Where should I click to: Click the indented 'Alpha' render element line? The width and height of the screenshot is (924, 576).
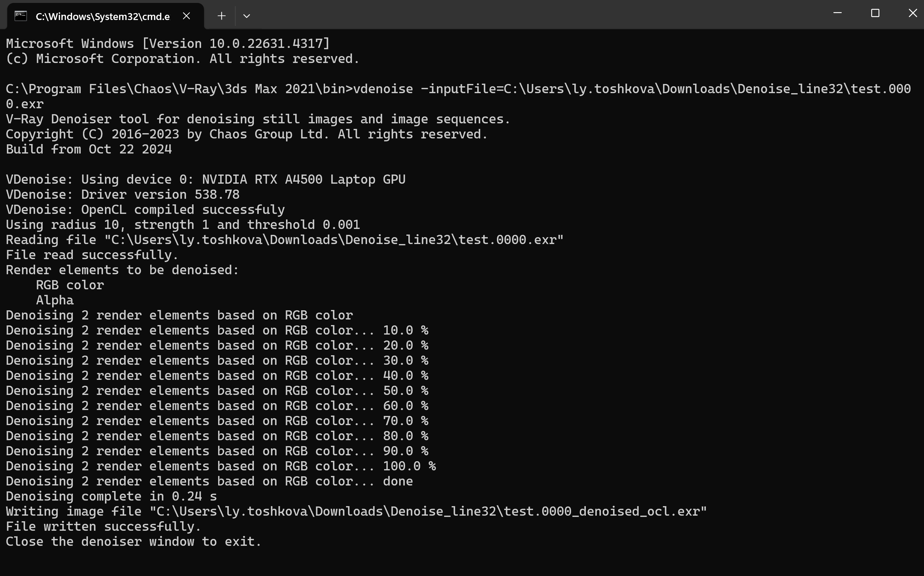[55, 300]
